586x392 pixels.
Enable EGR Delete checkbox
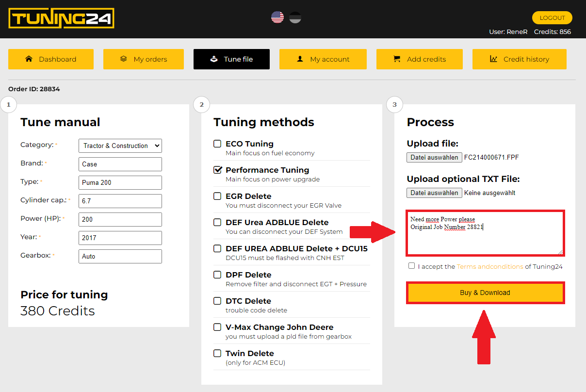217,196
